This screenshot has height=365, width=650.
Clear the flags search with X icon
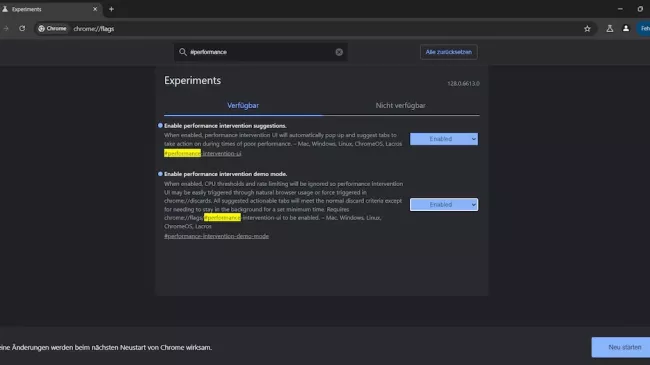click(339, 52)
